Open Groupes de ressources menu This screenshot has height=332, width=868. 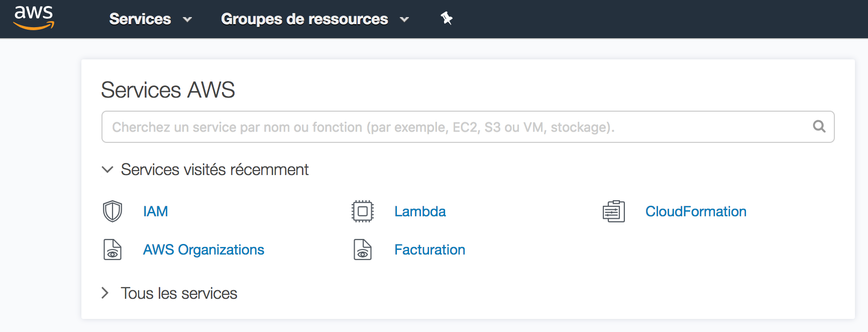(x=304, y=19)
